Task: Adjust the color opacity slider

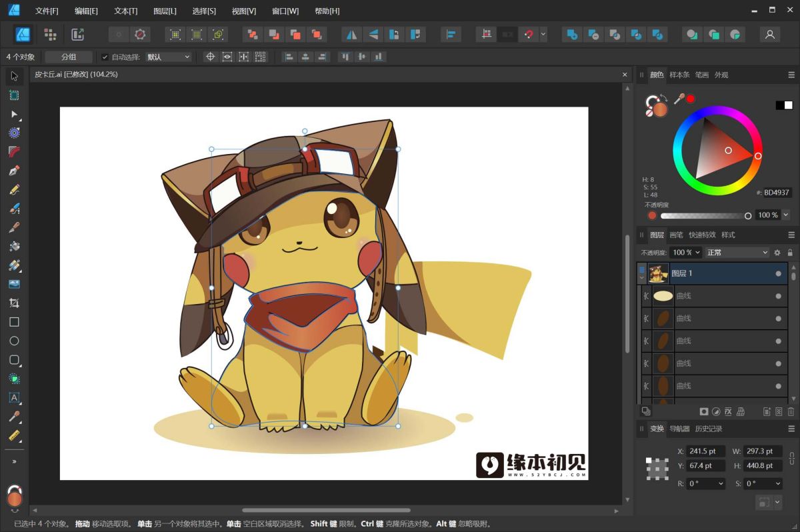Action: (x=706, y=215)
